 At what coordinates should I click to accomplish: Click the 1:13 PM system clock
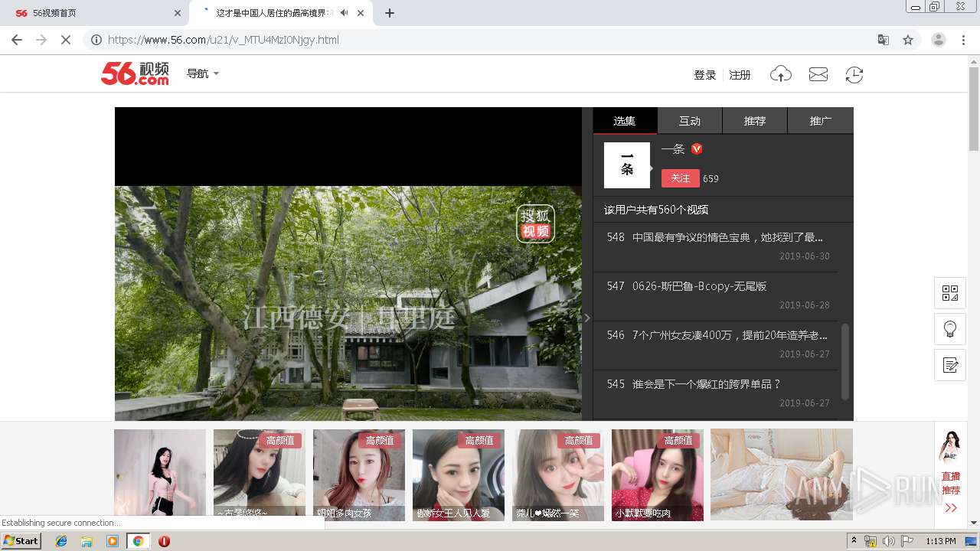coord(941,541)
